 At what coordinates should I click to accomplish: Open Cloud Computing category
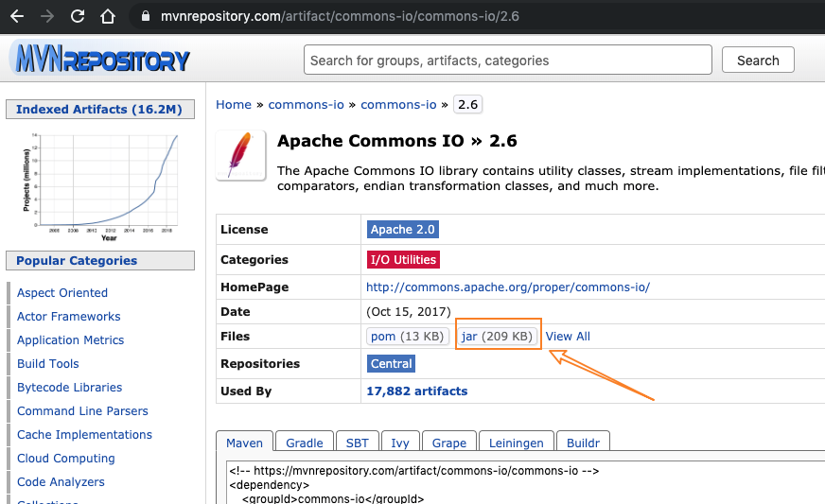pyautogui.click(x=66, y=459)
